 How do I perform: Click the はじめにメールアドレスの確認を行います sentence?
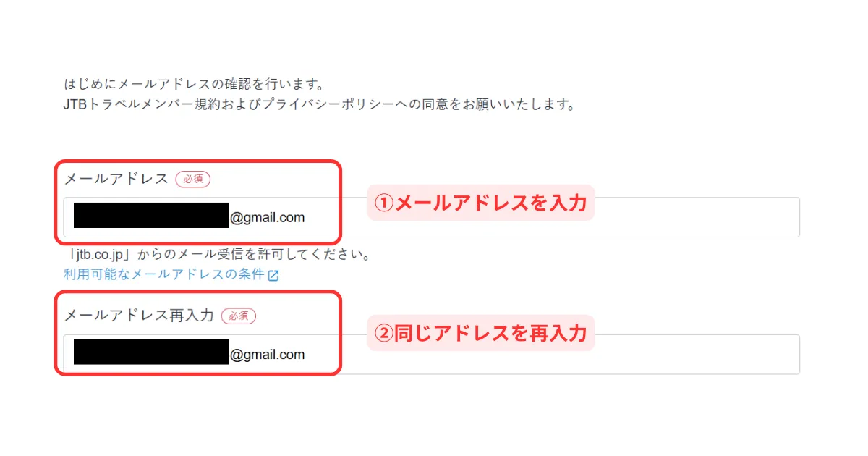(193, 84)
